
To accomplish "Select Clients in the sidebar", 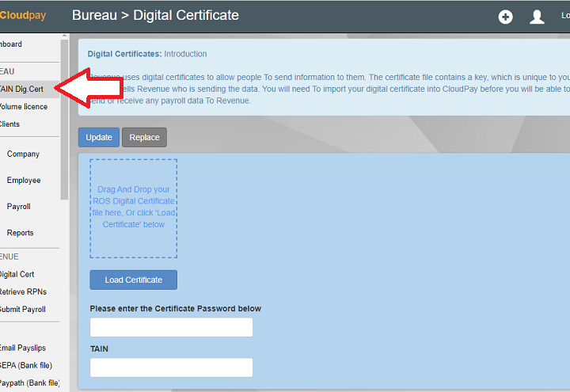I will pyautogui.click(x=9, y=124).
